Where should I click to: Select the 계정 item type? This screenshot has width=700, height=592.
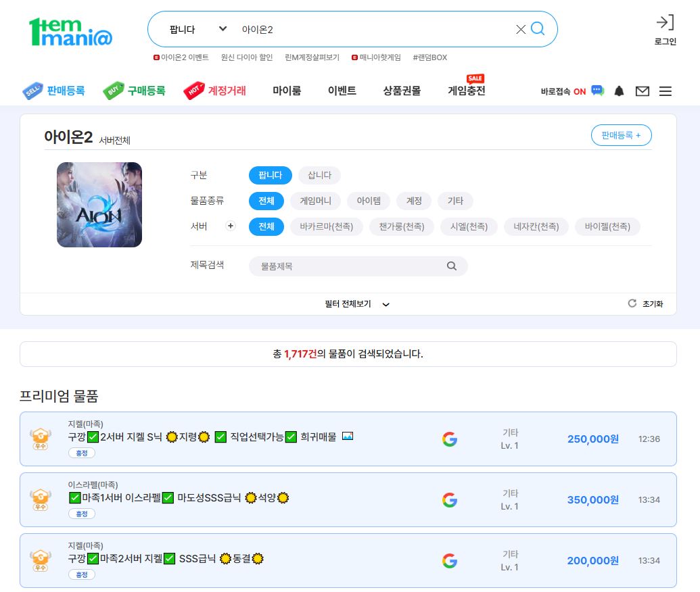(x=414, y=201)
